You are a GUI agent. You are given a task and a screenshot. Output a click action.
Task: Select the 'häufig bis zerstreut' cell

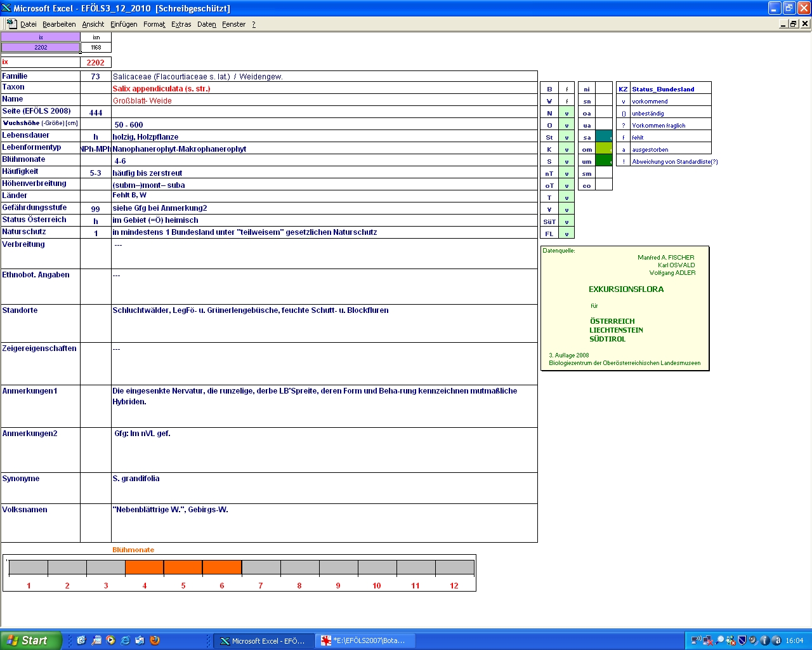point(324,173)
